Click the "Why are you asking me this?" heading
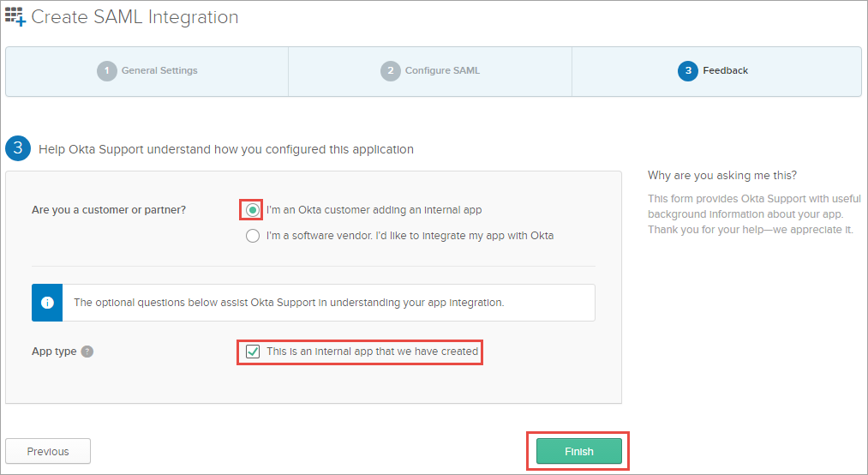Image resolution: width=868 pixels, height=475 pixels. (x=722, y=176)
